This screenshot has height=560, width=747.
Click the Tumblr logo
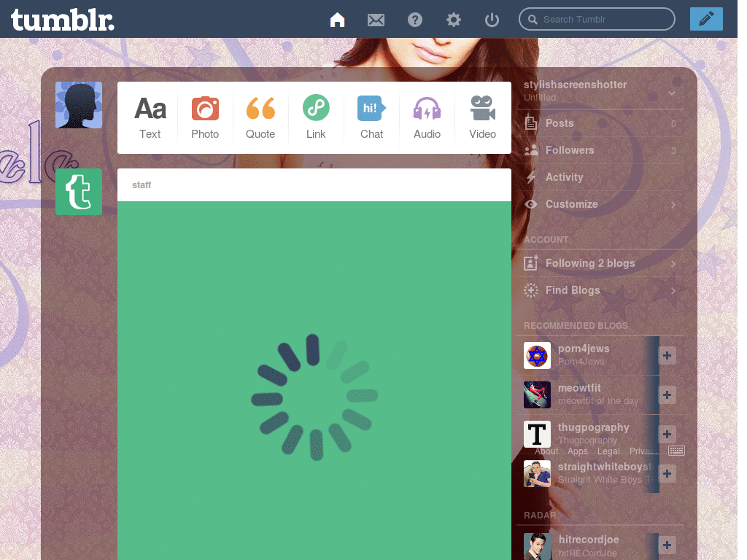tap(63, 20)
